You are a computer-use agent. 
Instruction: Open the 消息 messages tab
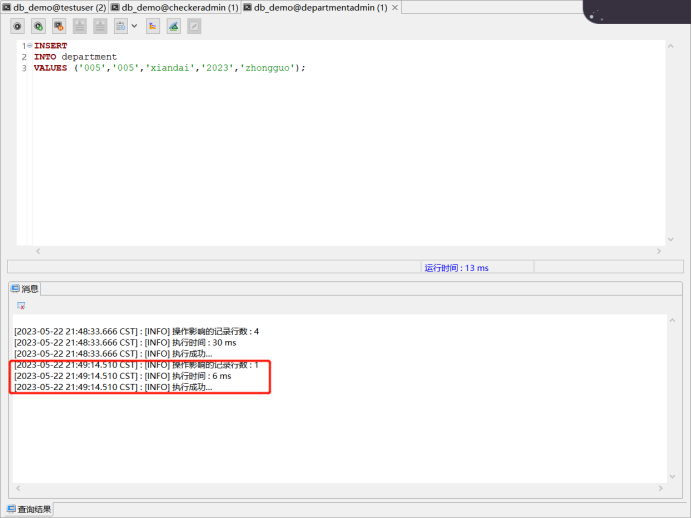coord(25,289)
